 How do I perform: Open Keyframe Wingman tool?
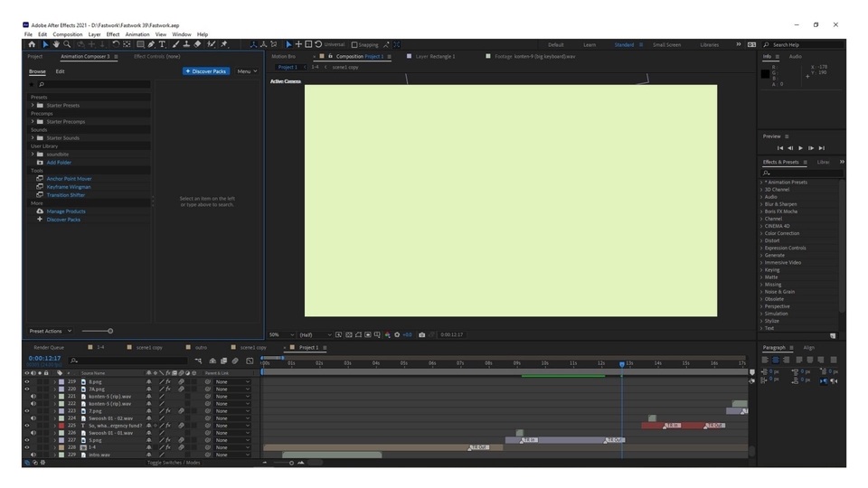coord(69,187)
